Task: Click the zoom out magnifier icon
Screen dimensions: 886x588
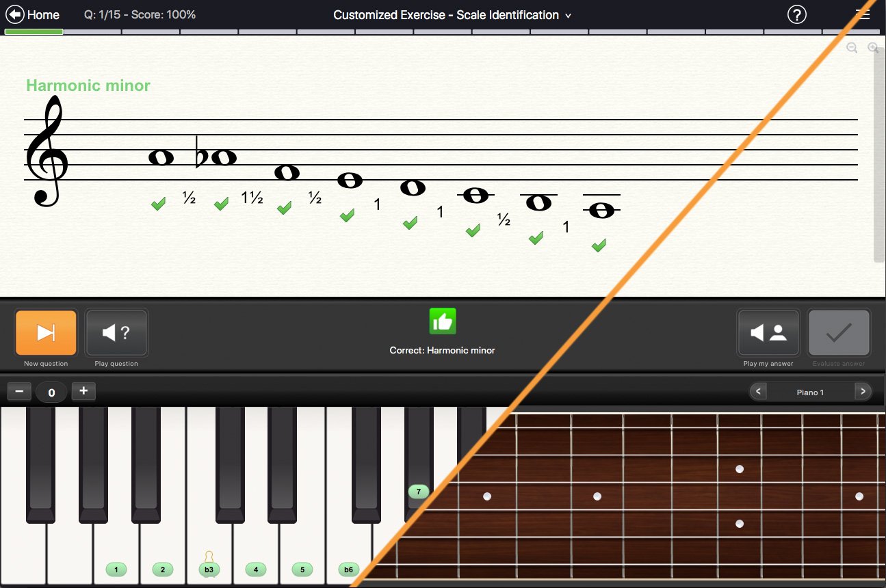Action: [x=852, y=48]
